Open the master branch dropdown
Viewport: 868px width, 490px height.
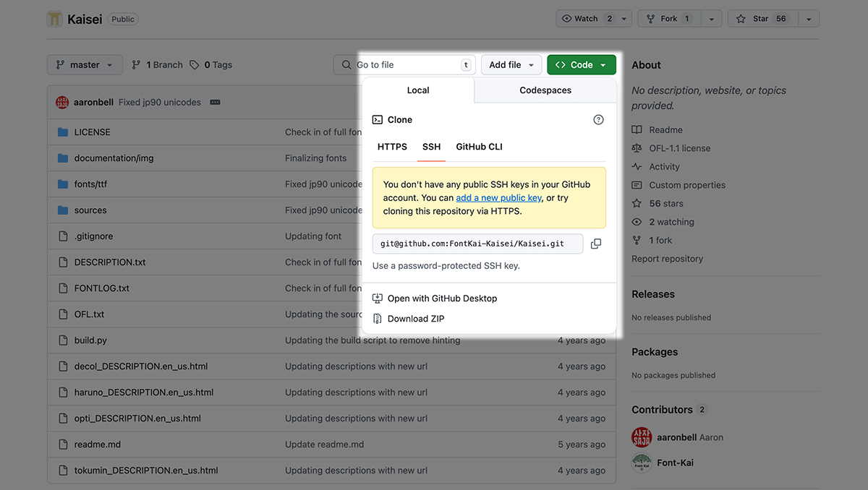[x=85, y=65]
